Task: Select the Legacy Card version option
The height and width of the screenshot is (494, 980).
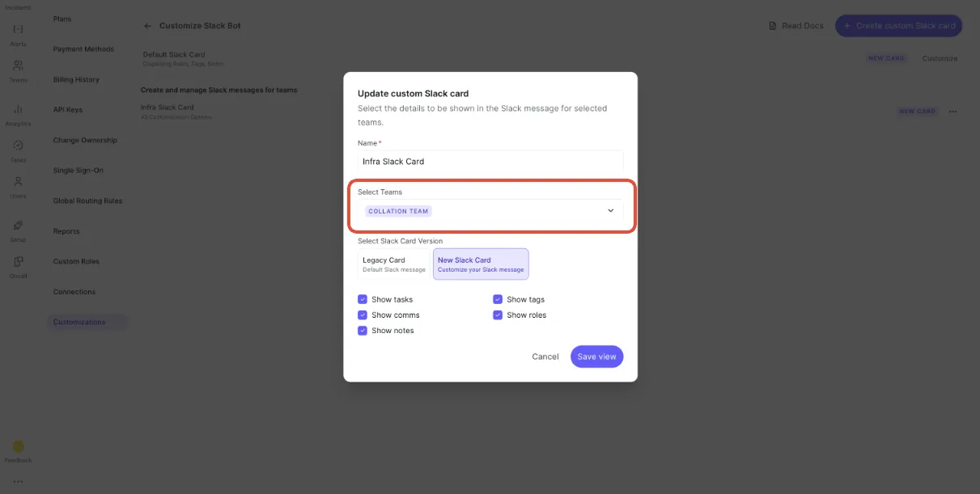Action: (394, 264)
